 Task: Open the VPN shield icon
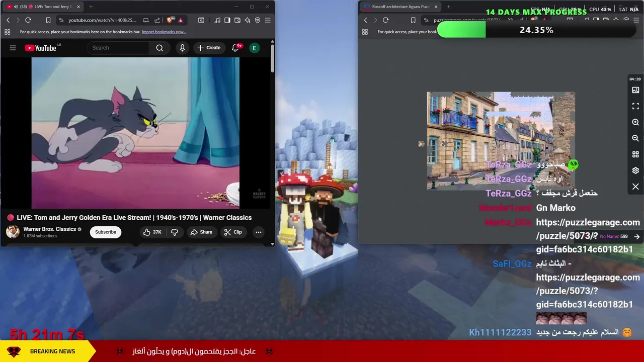[x=258, y=20]
